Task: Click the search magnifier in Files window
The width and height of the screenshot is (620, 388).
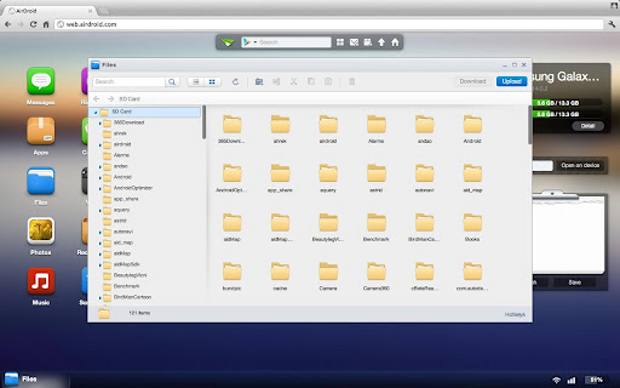Action: pyautogui.click(x=172, y=82)
